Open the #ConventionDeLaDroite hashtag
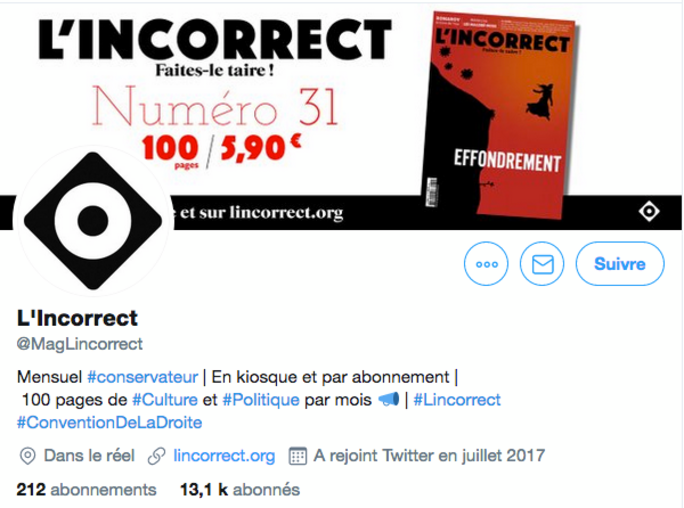 tap(109, 423)
